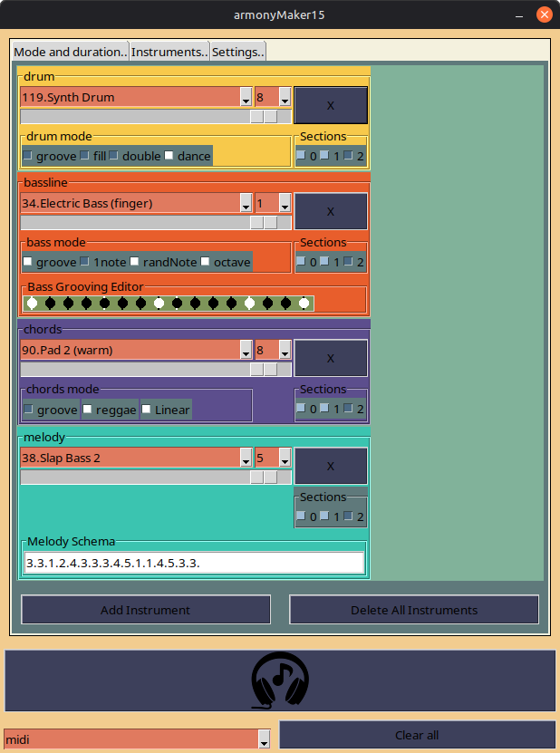The image size is (560, 753).
Task: Click the headphones play music icon
Action: click(x=280, y=680)
